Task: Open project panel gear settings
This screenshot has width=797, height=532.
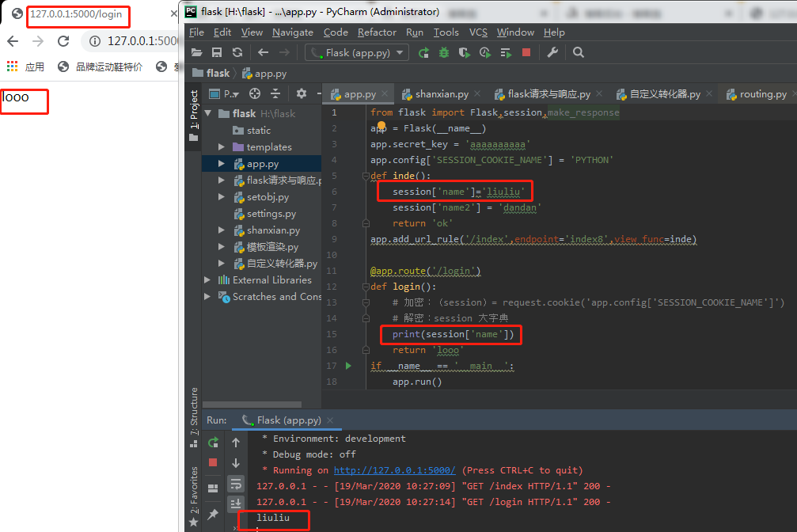Action: 302,93
